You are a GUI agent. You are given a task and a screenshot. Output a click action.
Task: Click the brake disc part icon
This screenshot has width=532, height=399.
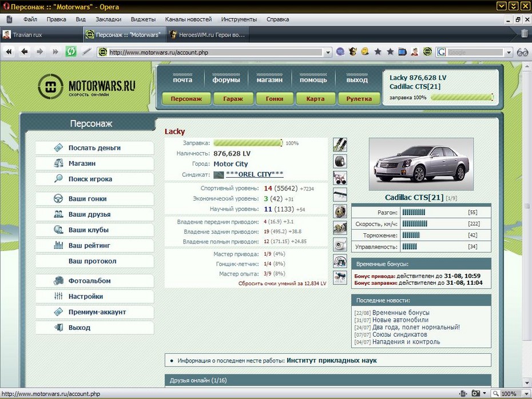[x=340, y=212]
